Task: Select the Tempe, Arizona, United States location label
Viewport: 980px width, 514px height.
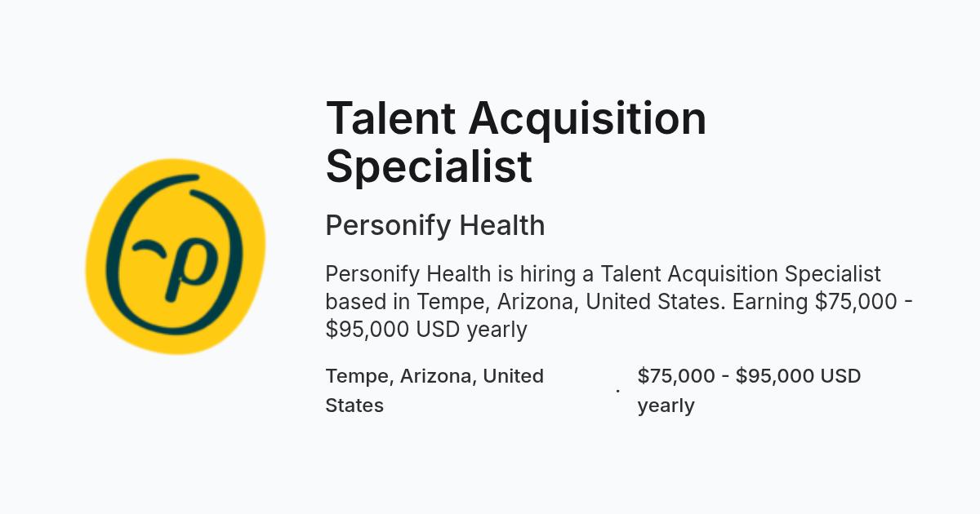Action: 434,391
